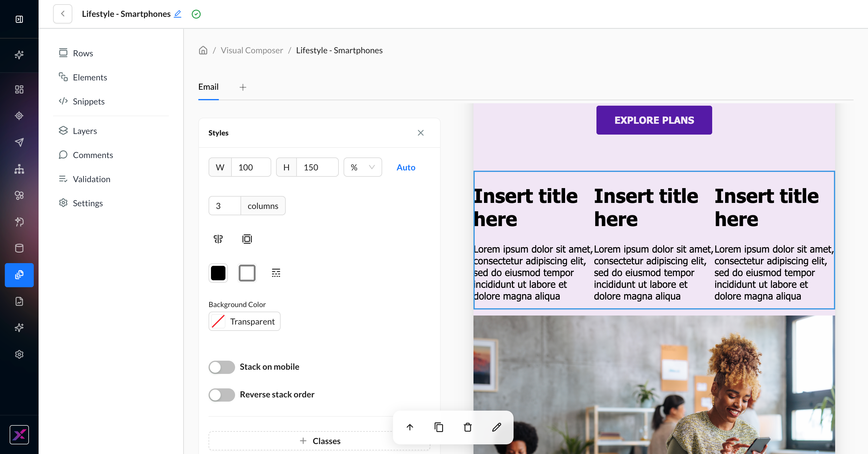
Task: Click the pencil to rename Lifestyle - Smartphones
Action: (x=178, y=14)
